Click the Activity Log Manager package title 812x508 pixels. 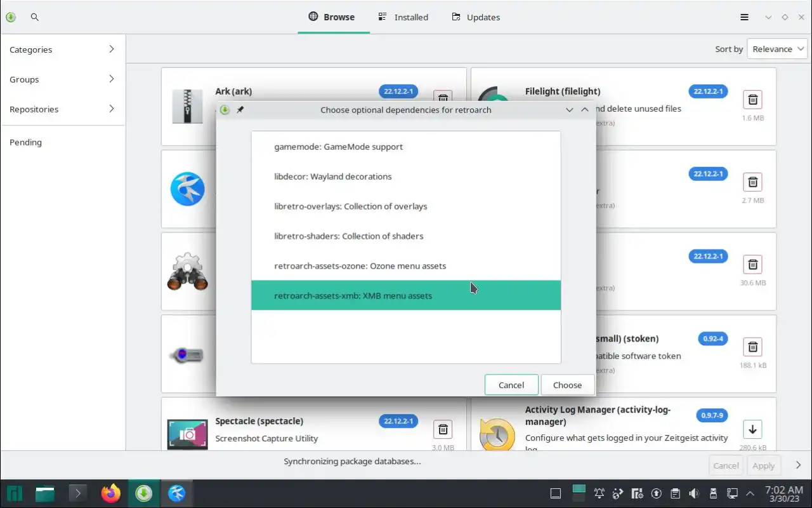(598, 415)
